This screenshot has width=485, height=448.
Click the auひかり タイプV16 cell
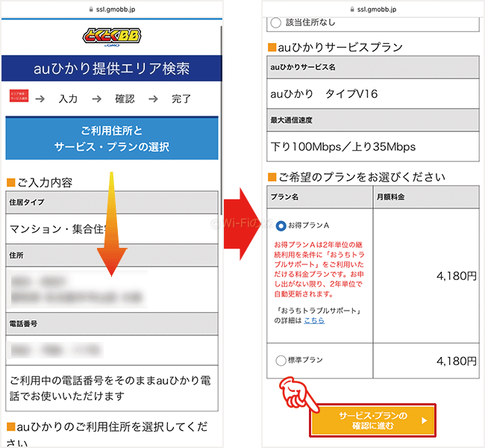coord(373,94)
